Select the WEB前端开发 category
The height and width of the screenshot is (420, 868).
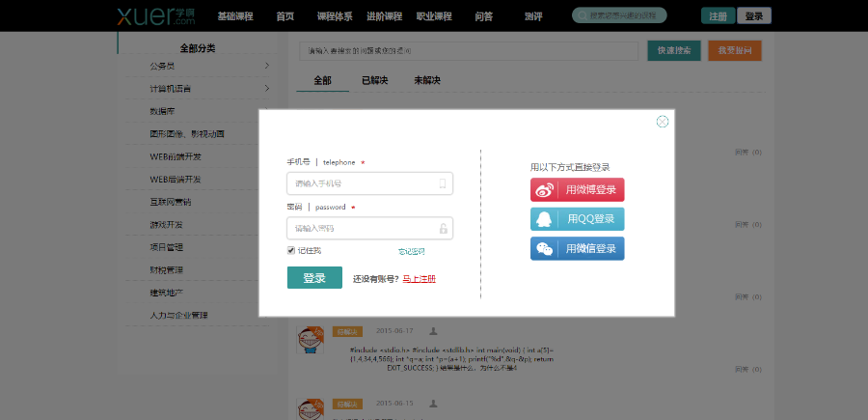point(176,156)
